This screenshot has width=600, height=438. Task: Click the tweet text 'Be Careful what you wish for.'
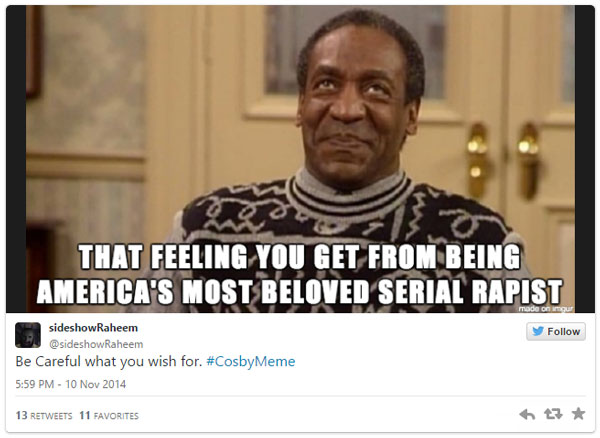click(109, 361)
